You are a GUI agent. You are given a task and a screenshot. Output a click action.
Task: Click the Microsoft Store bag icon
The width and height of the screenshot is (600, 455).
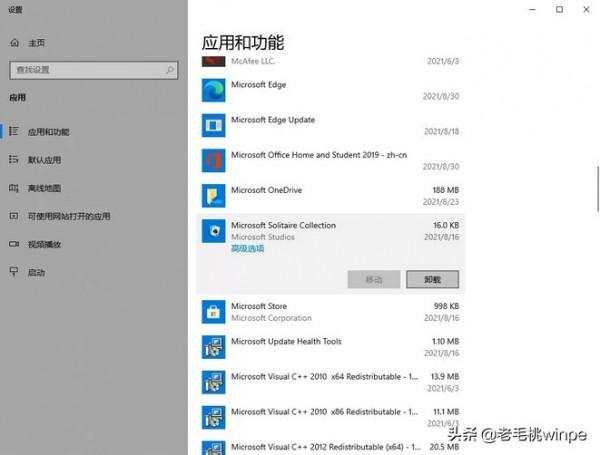pyautogui.click(x=214, y=312)
